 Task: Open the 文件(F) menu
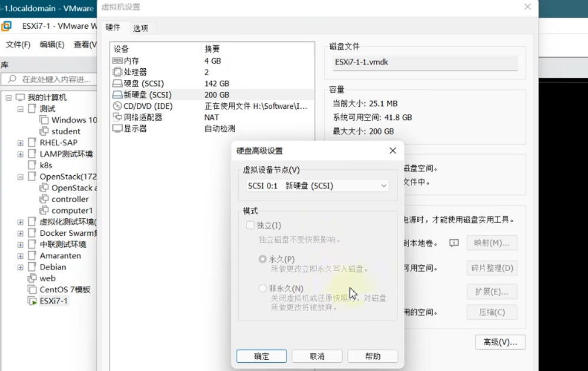point(18,45)
